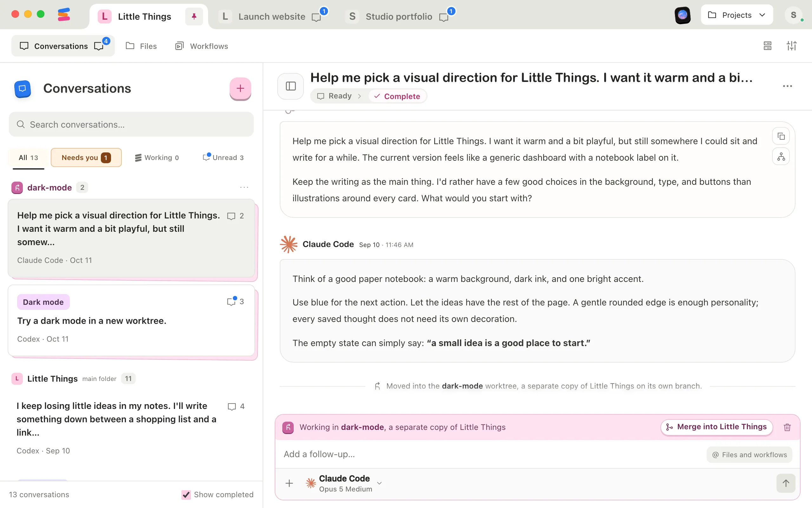
Task: Click Merge into Little Things button
Action: (717, 427)
